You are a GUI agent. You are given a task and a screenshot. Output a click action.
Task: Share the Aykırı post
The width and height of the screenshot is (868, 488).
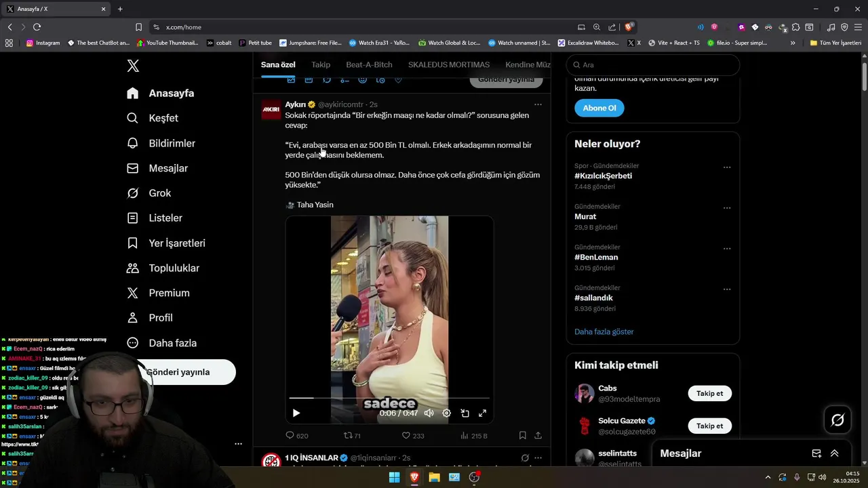pos(538,436)
